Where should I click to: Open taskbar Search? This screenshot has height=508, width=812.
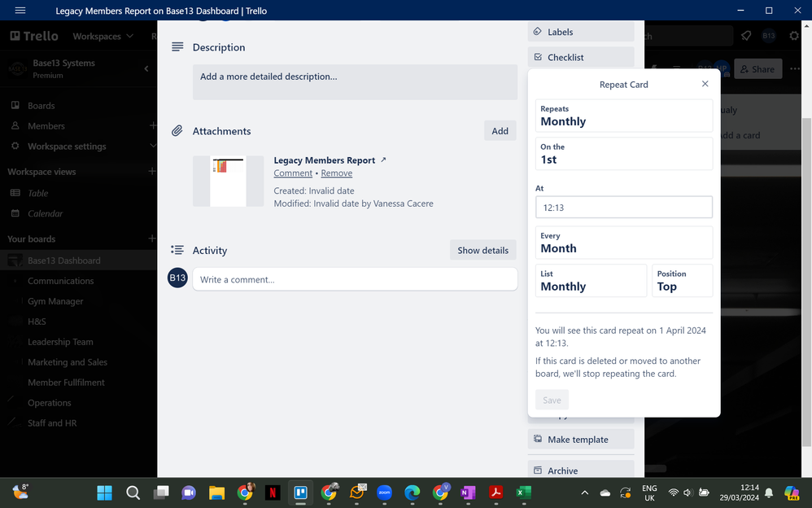[133, 493]
